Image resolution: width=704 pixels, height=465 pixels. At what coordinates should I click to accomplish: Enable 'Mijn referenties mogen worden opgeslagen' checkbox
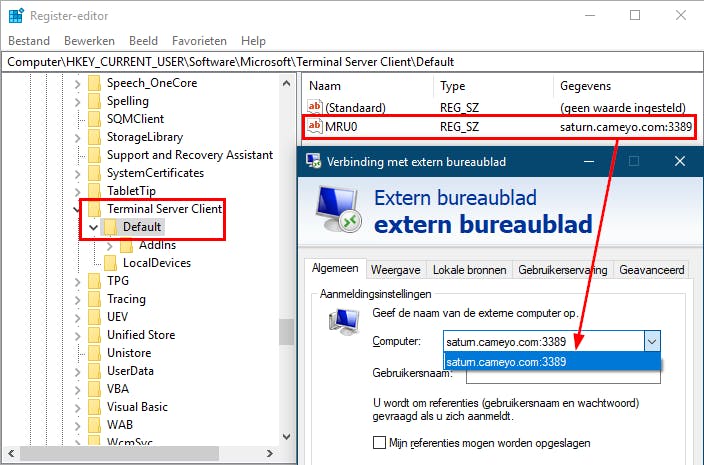tap(379, 443)
